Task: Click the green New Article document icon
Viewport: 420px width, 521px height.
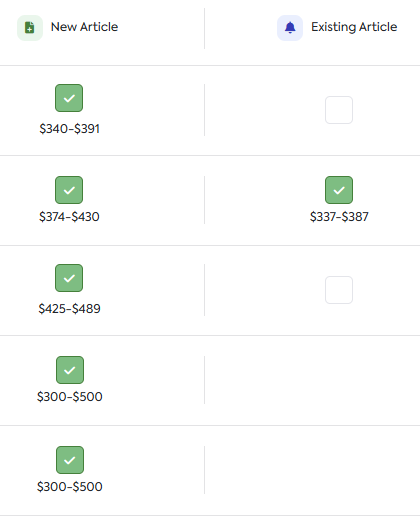Action: (30, 28)
